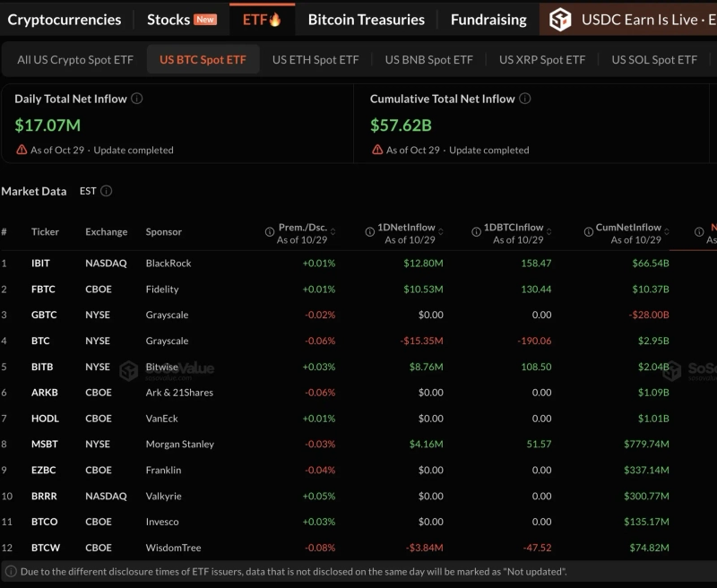Open the Cryptocurrencies tab
Image resolution: width=717 pixels, height=588 pixels.
(x=65, y=20)
